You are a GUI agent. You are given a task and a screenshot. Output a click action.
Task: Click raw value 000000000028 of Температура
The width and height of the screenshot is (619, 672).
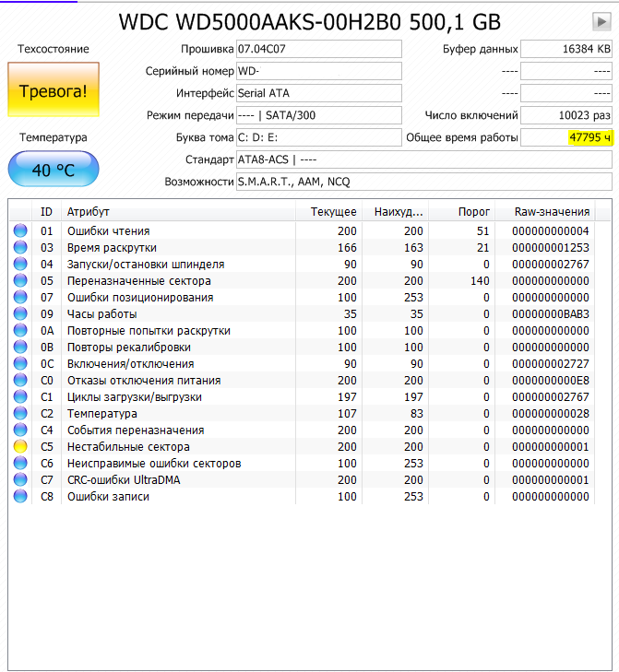(551, 414)
